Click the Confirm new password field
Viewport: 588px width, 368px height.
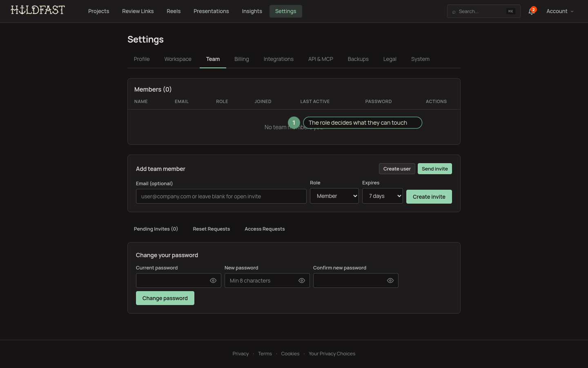(x=356, y=280)
